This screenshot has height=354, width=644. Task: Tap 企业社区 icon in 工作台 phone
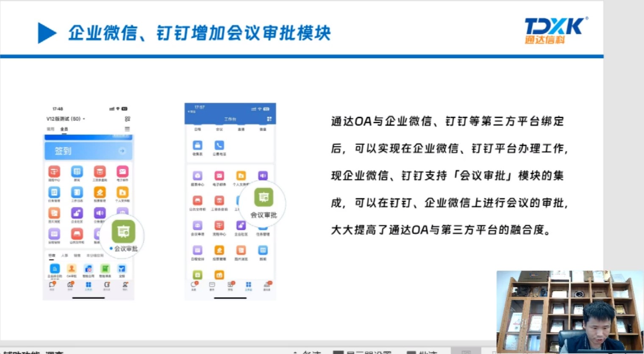241,225
